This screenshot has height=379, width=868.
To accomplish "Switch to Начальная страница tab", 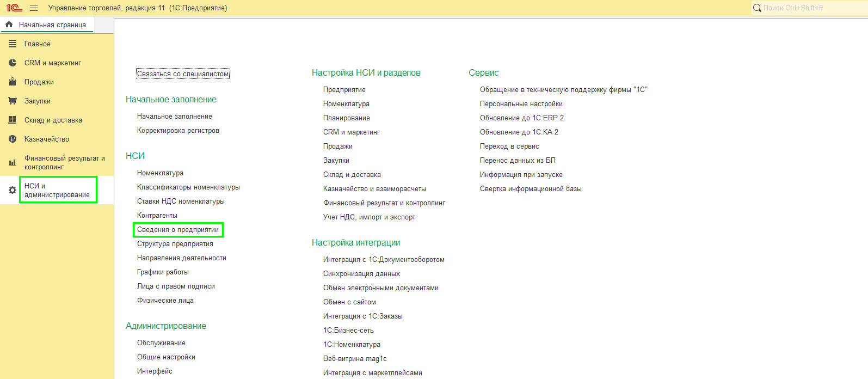I will coord(47,25).
